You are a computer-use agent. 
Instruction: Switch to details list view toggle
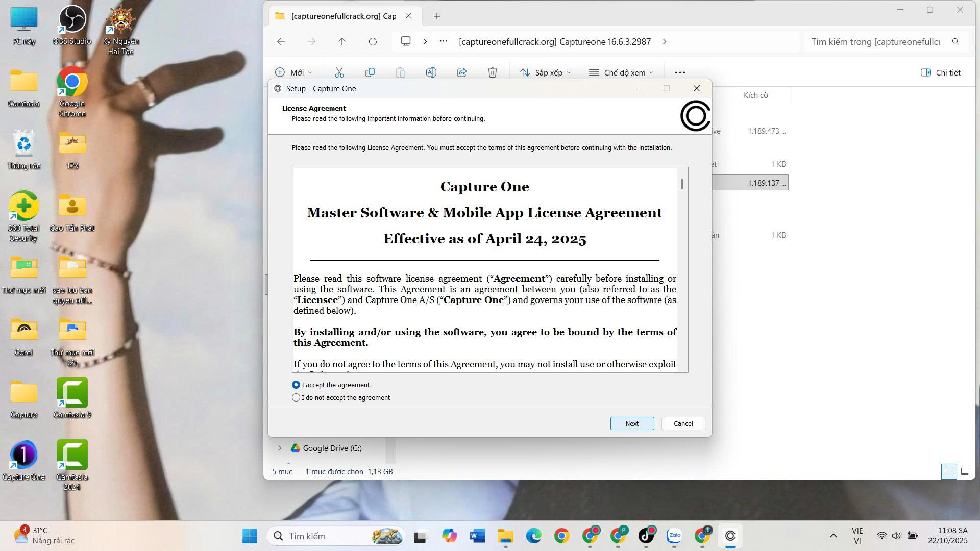click(x=949, y=471)
